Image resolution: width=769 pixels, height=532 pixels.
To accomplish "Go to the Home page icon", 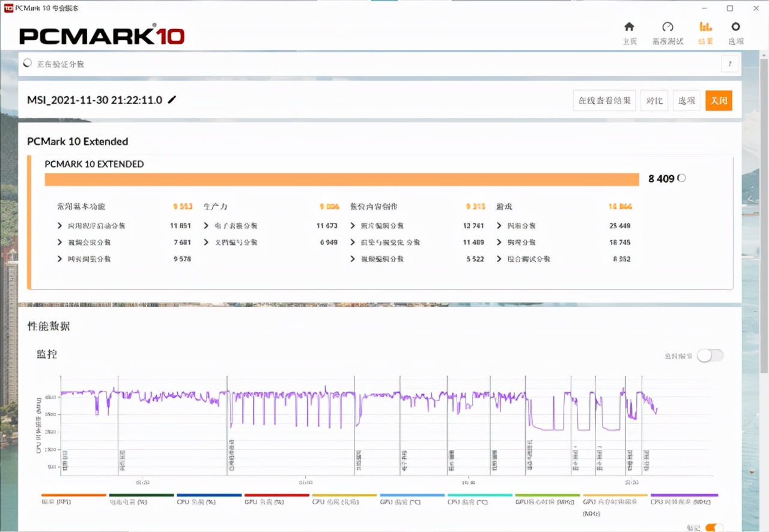I will 629,27.
